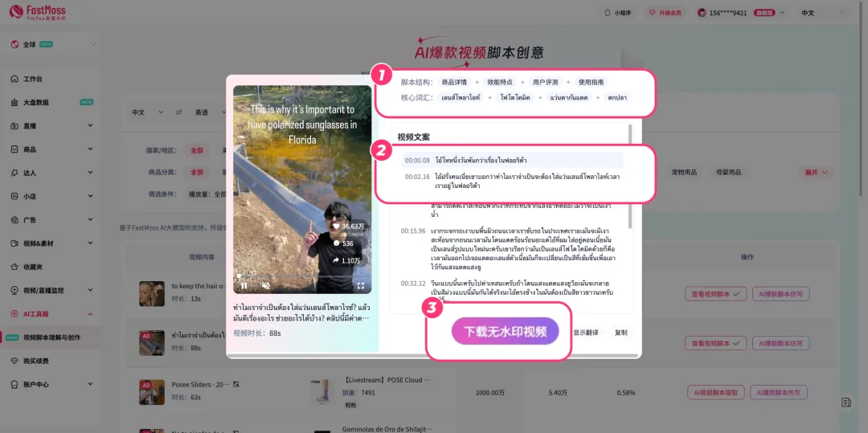
Task: Click the 工作台 home icon in sidebar
Action: (x=15, y=79)
